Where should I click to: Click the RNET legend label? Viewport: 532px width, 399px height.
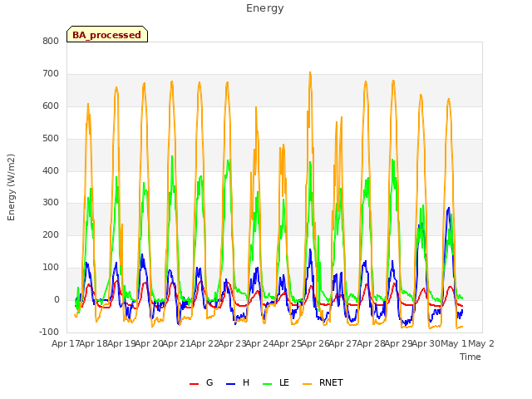331,382
